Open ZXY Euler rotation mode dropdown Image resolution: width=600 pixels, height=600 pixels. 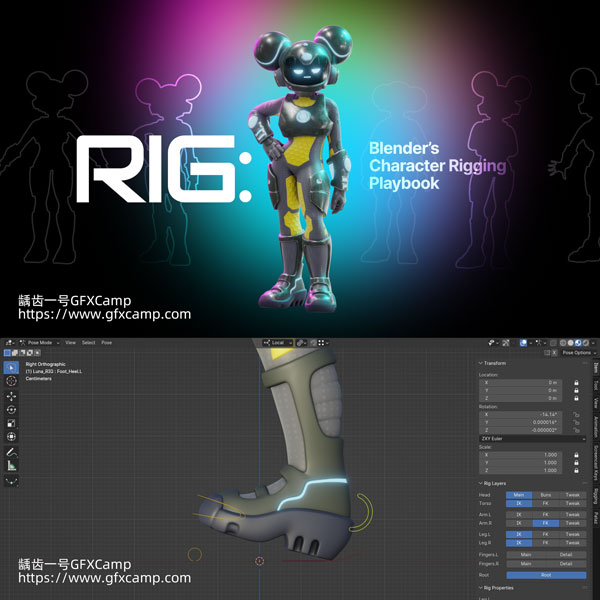(532, 439)
